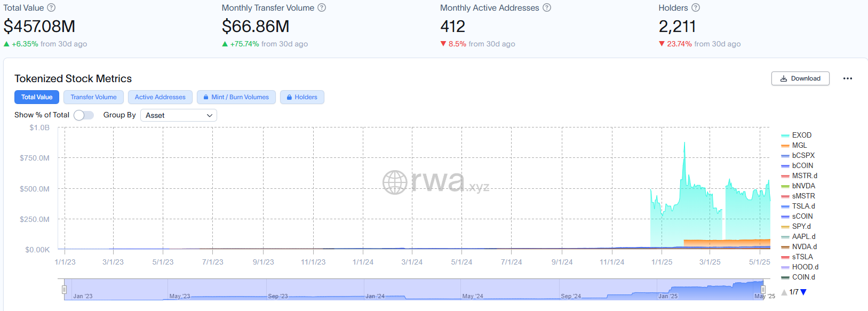Toggle MSTR.d series in legend
This screenshot has height=311, width=868.
coord(799,176)
